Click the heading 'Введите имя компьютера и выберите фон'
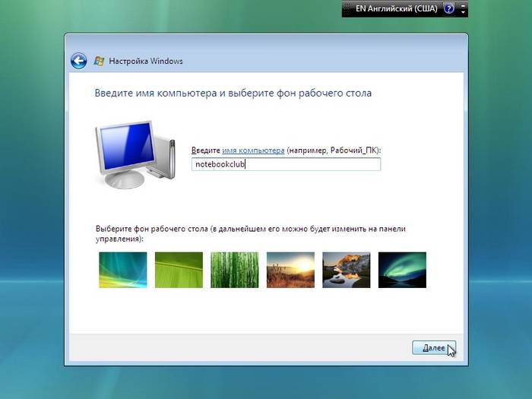The image size is (532, 399). point(233,93)
